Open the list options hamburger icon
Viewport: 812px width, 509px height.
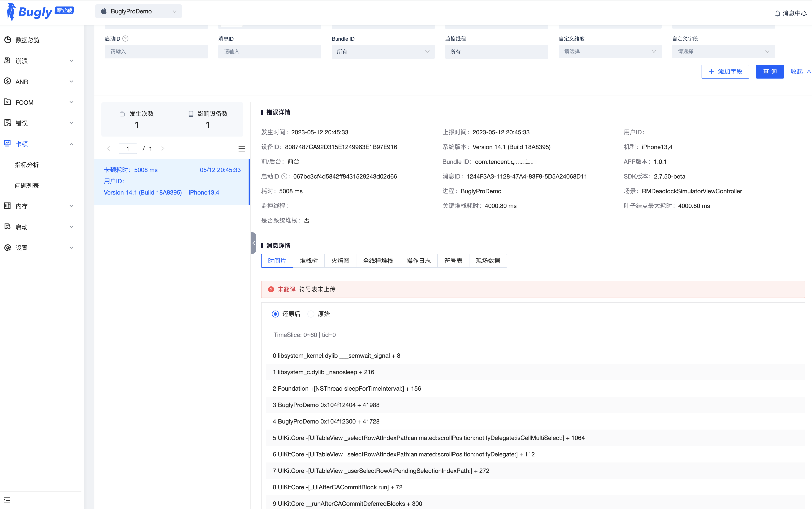click(x=241, y=148)
